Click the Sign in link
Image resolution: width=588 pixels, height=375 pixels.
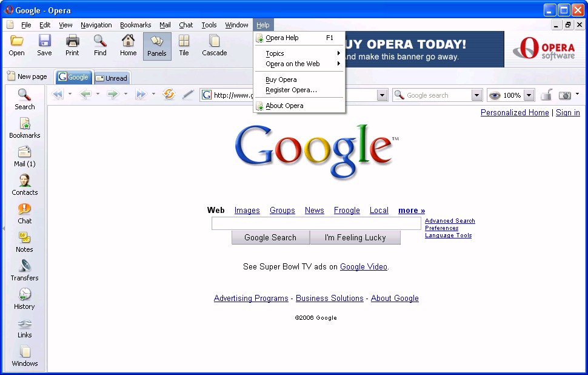pos(568,112)
